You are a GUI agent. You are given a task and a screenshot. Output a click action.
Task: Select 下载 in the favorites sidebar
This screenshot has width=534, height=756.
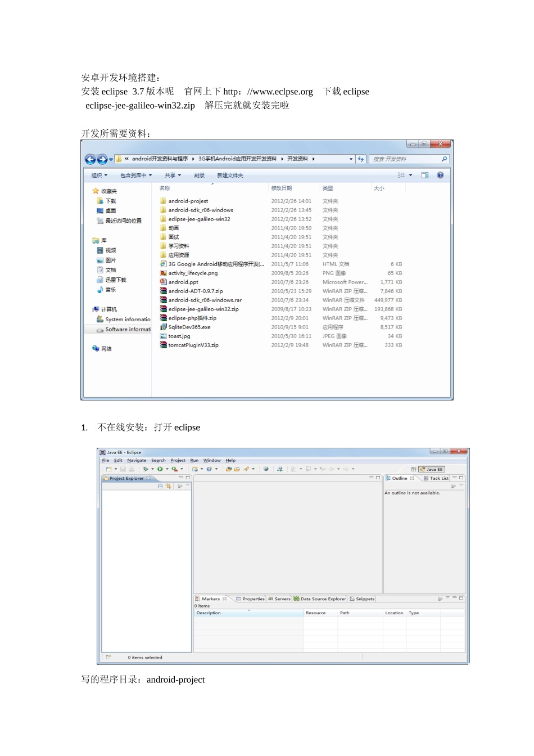(106, 201)
